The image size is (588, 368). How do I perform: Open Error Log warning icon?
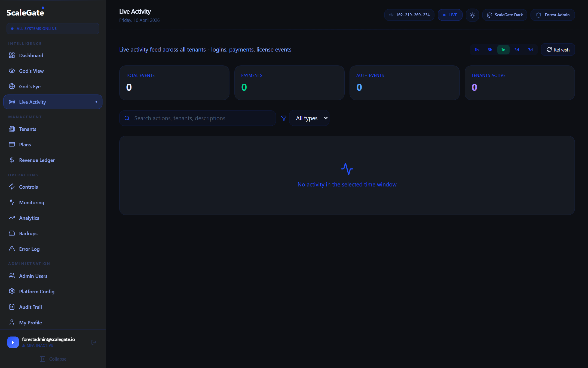tap(12, 249)
